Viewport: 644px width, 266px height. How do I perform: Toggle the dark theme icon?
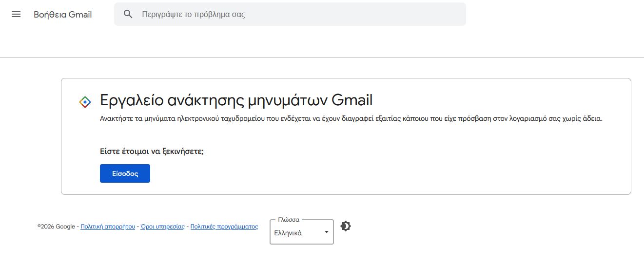coord(346,226)
